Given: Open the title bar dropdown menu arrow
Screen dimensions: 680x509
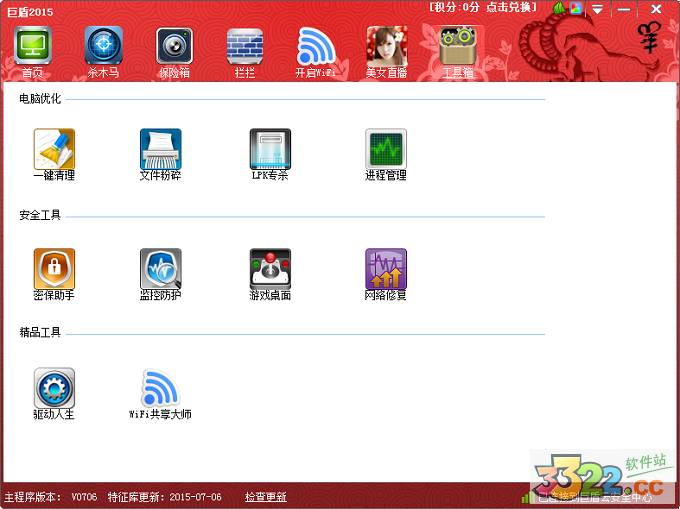Looking at the screenshot, I should coord(598,9).
